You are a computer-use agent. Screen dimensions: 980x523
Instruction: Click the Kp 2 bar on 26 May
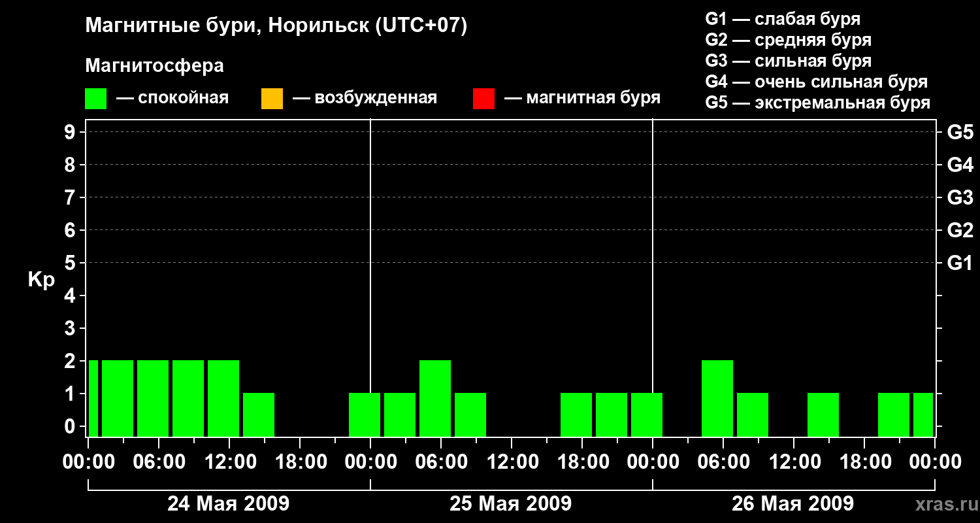click(x=717, y=398)
